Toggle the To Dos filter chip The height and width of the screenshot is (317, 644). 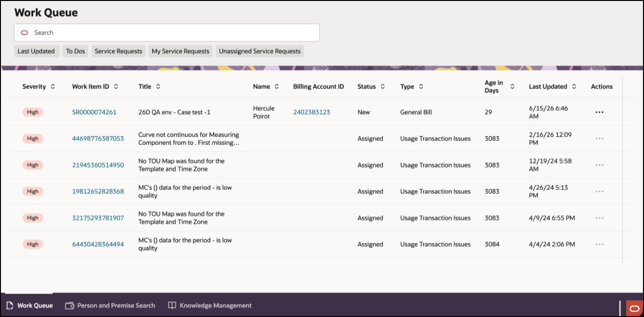click(76, 51)
